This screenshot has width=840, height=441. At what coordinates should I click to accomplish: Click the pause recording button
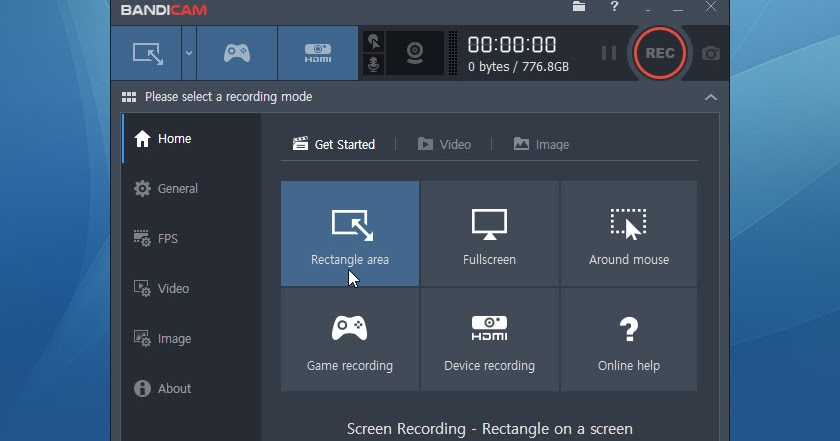click(609, 53)
